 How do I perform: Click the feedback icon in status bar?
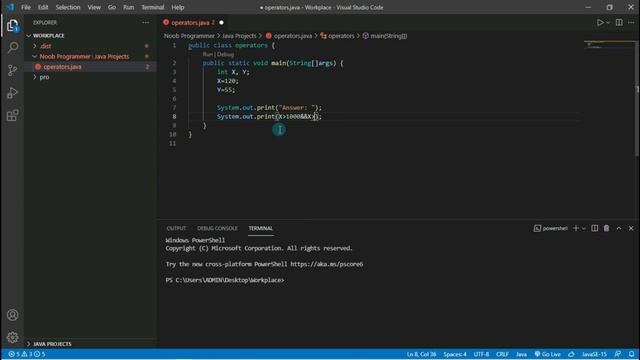click(x=618, y=354)
